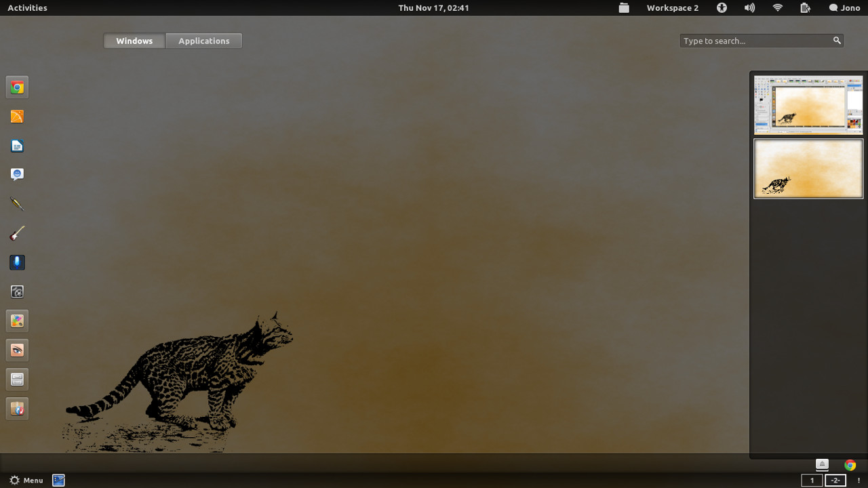Screen dimensions: 868x488
Task: Open the volume menu from the top panel
Action: 749,7
